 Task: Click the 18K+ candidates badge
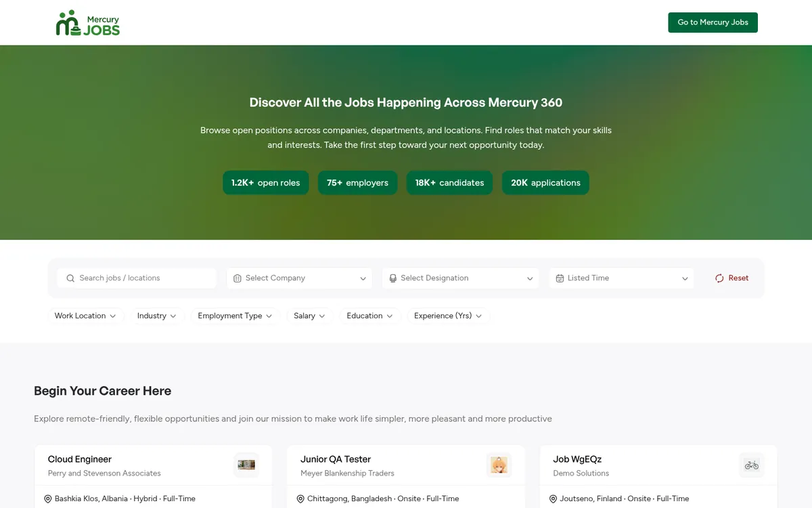click(x=449, y=183)
